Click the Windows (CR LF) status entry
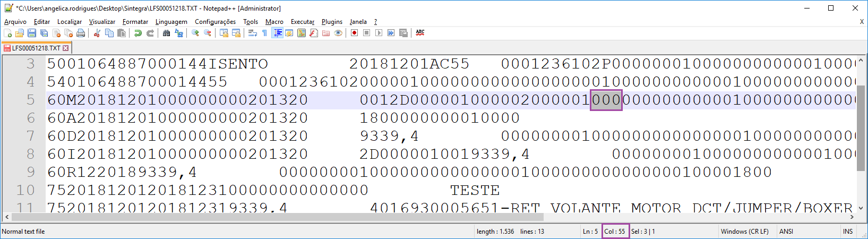Image resolution: width=868 pixels, height=239 pixels. click(x=744, y=232)
